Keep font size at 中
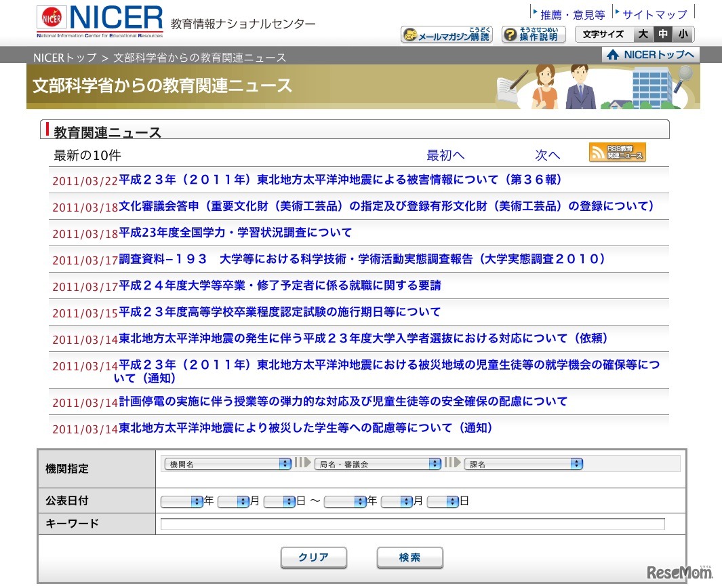This screenshot has width=722, height=588. 662,34
